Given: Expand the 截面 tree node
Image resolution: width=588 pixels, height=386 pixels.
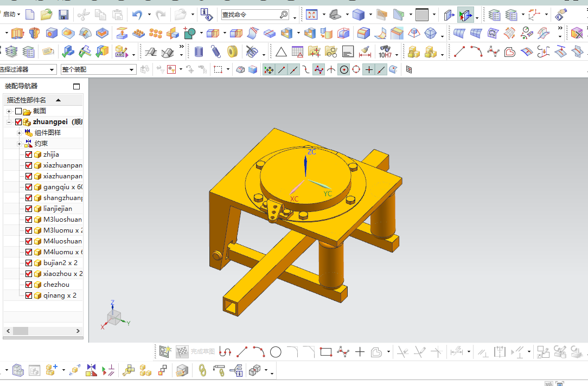Looking at the screenshot, I should click(9, 111).
